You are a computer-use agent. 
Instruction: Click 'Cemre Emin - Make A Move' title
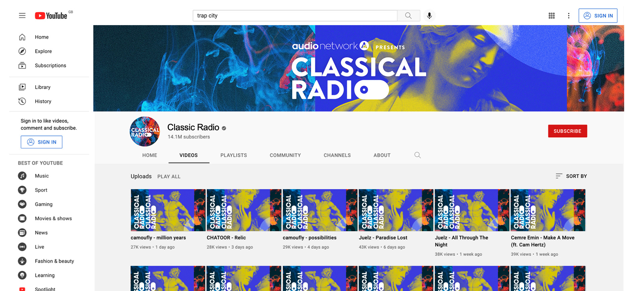pyautogui.click(x=543, y=241)
